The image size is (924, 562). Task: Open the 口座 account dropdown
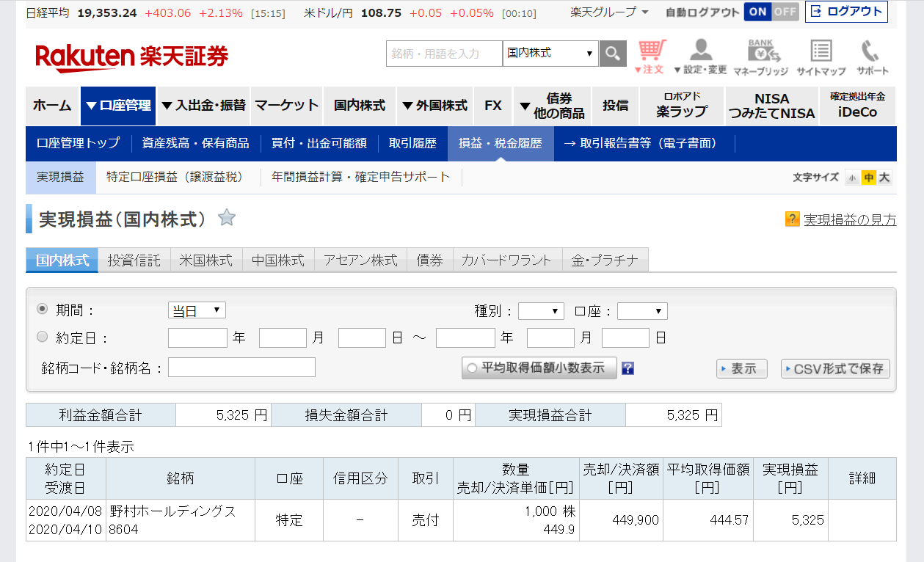(x=642, y=311)
